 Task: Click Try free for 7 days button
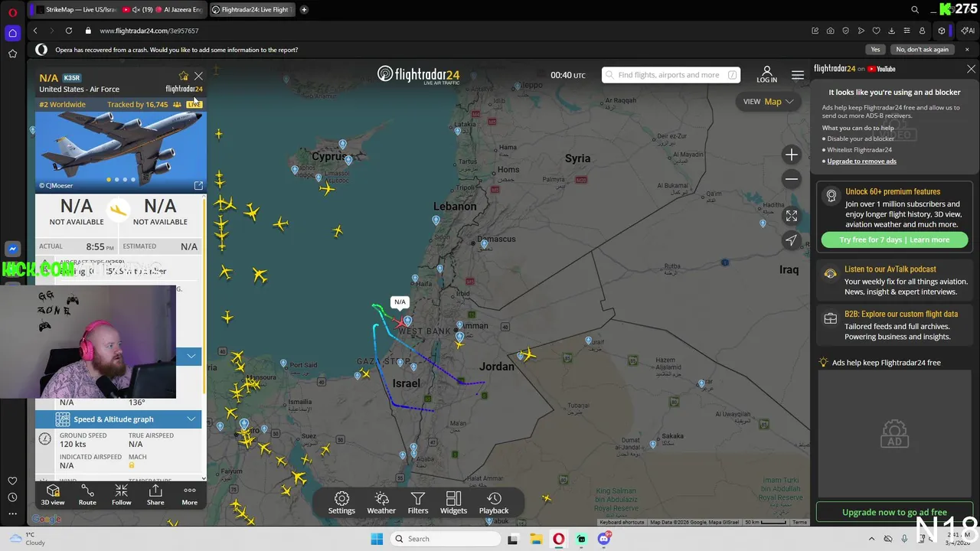[x=894, y=240]
